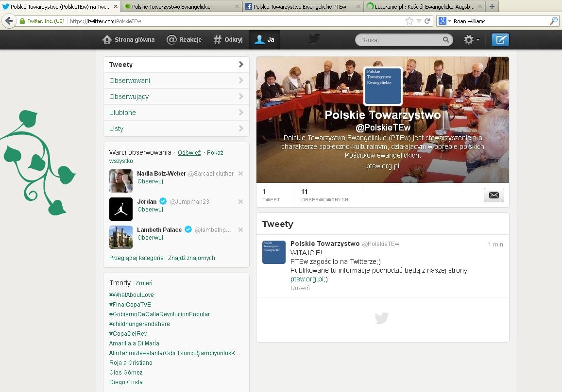Screen dimensions: 562x392
Task: Click Przeglądaj kategorie link
Action: [136, 258]
